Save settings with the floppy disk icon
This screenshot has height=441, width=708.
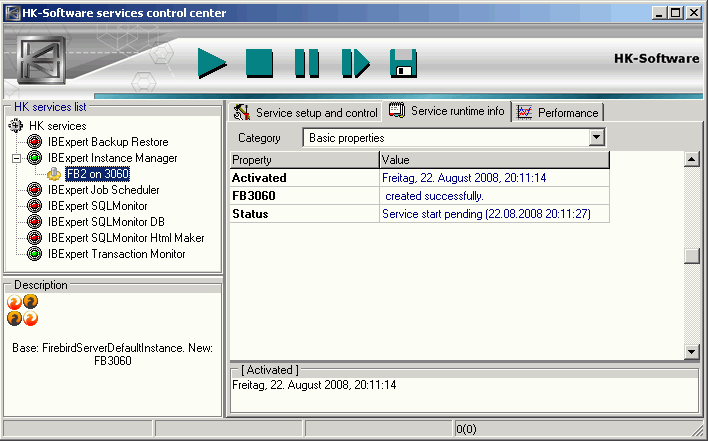point(403,63)
